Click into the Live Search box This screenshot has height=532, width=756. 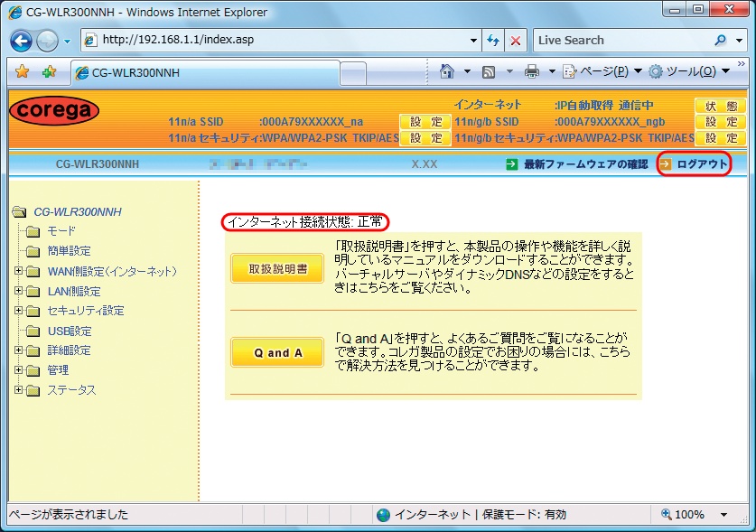[622, 41]
